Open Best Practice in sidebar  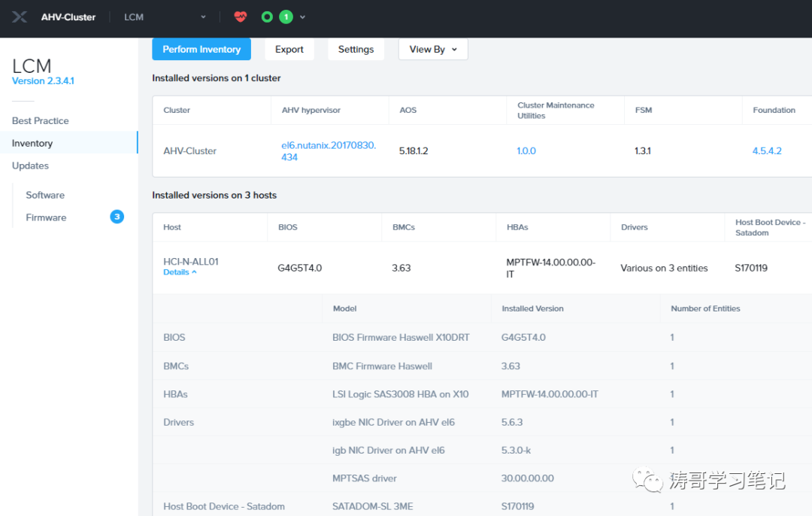click(41, 120)
